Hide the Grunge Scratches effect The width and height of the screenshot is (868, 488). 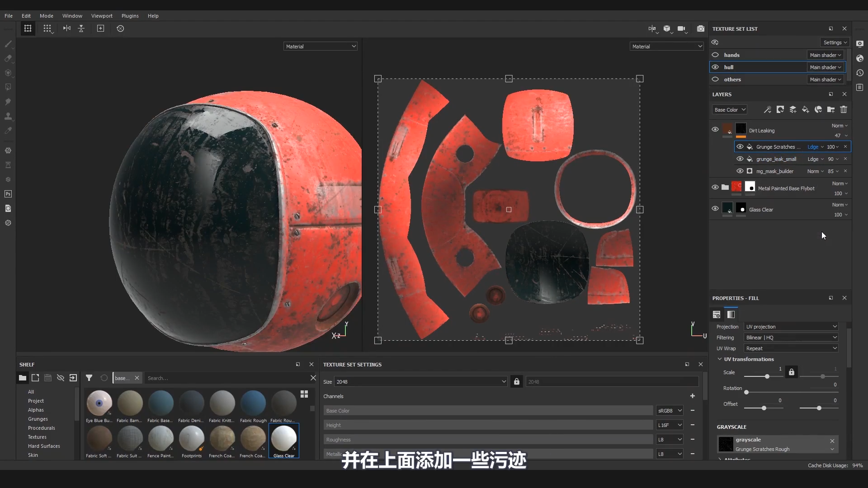click(740, 147)
